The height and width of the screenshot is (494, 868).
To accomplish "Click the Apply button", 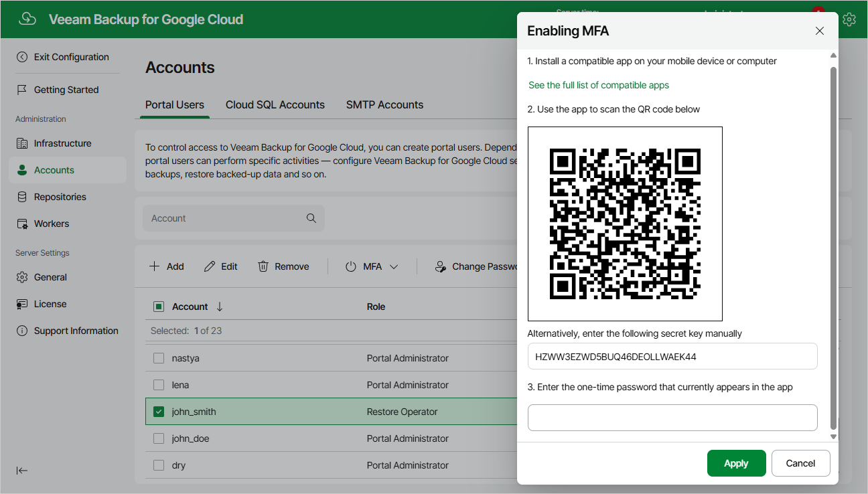I will (736, 463).
